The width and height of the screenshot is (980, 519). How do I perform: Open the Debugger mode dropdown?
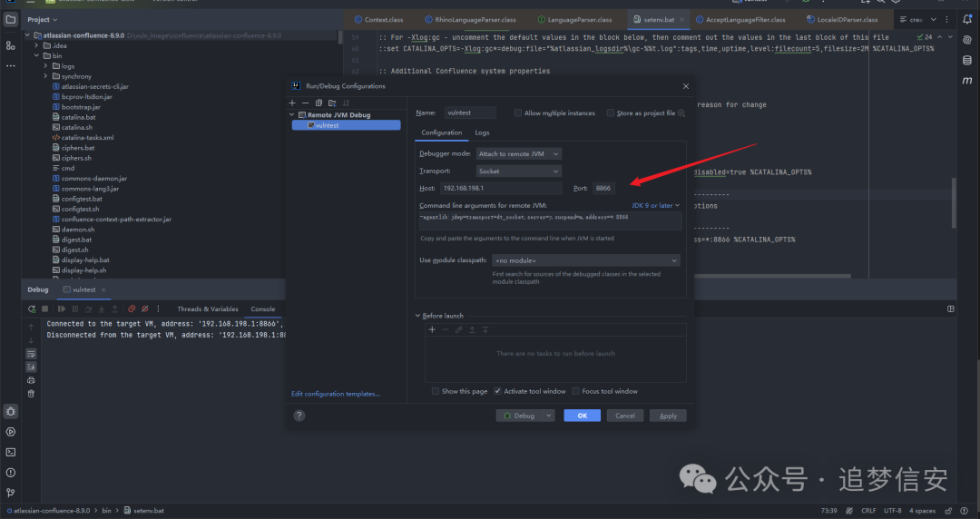point(519,154)
